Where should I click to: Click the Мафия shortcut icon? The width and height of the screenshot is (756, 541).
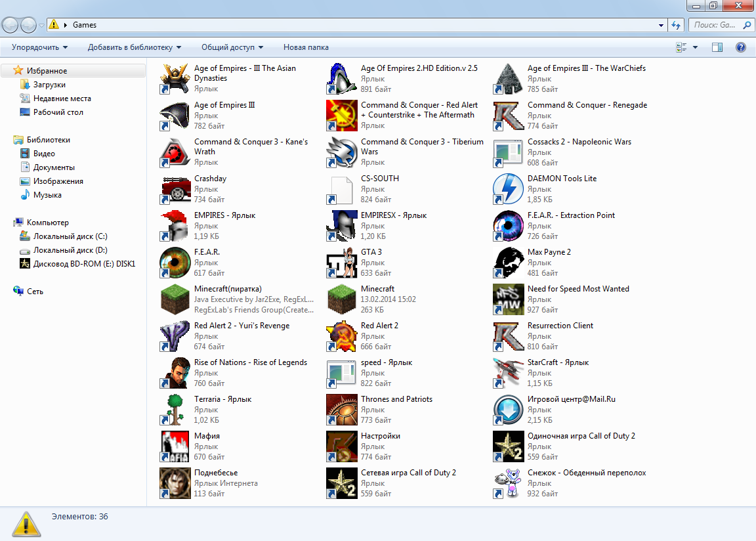point(175,446)
